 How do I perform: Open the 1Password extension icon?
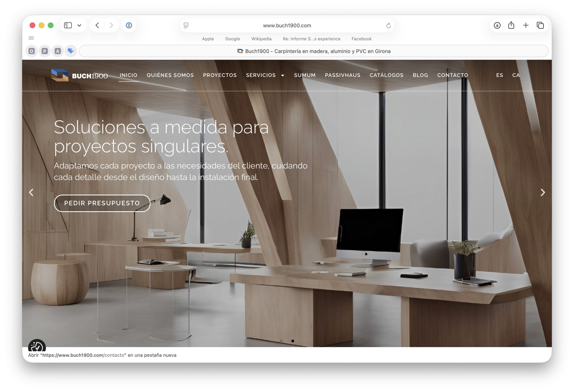click(129, 25)
